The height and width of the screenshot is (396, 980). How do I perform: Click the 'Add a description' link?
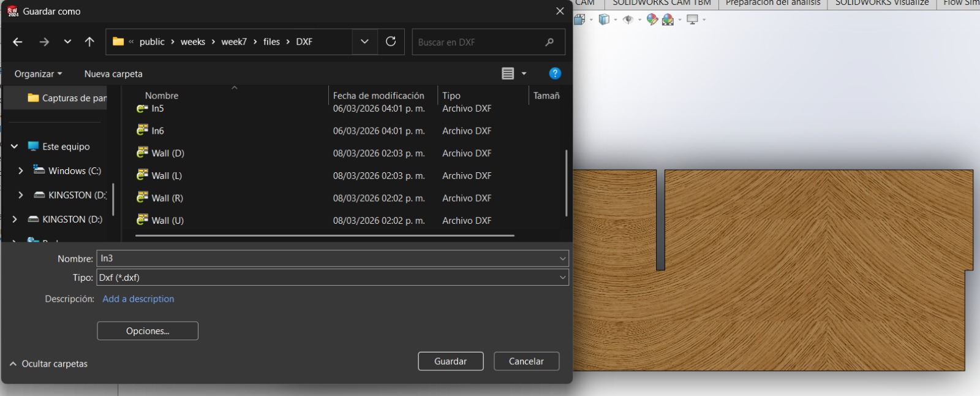click(138, 299)
